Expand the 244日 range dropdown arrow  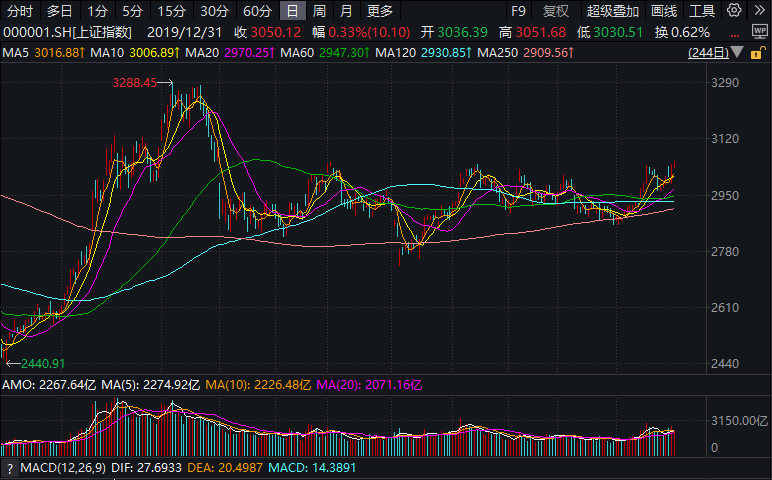click(736, 52)
